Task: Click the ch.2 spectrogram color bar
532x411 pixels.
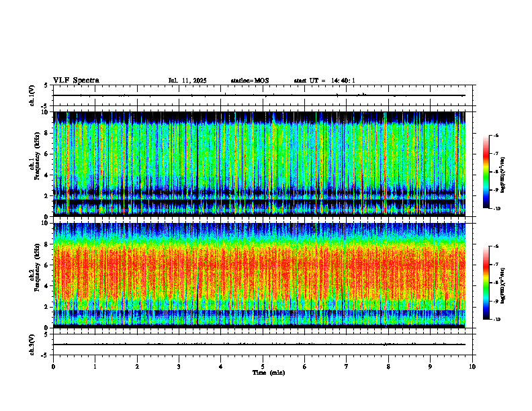Action: coord(486,283)
